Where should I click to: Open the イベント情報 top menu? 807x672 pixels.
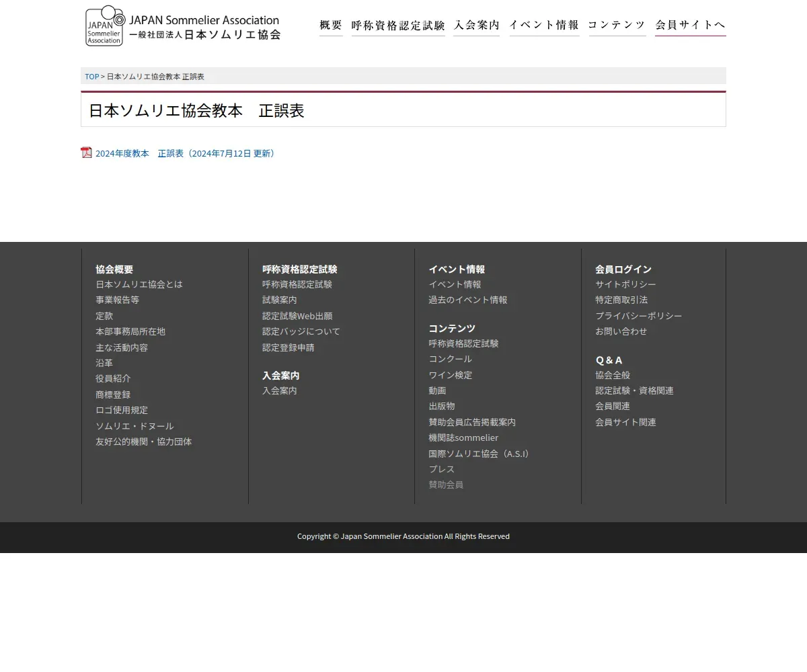pos(544,26)
